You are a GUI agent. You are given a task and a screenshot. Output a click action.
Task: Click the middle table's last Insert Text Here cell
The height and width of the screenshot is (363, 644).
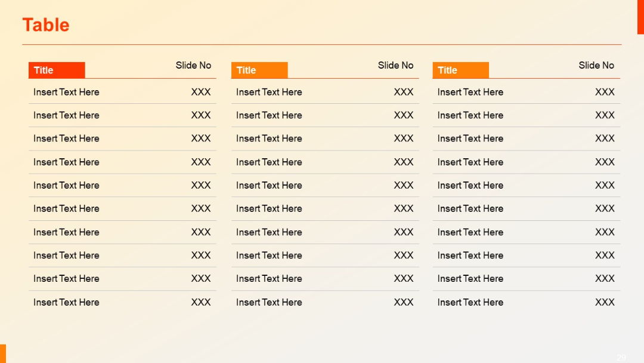[x=269, y=302]
